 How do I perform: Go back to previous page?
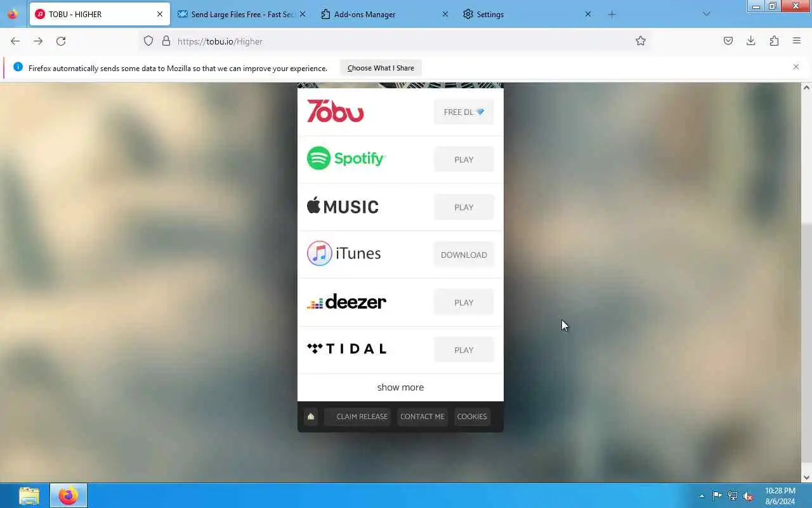click(15, 41)
